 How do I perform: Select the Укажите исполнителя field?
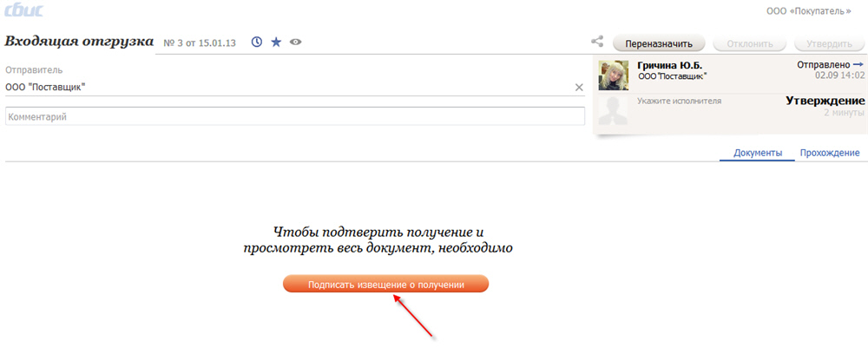pos(679,102)
